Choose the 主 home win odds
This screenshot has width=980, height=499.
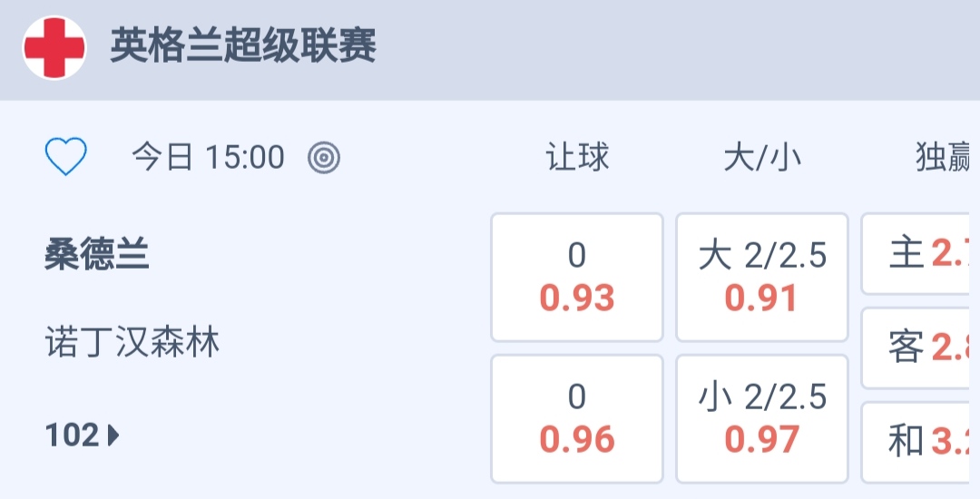(x=920, y=255)
